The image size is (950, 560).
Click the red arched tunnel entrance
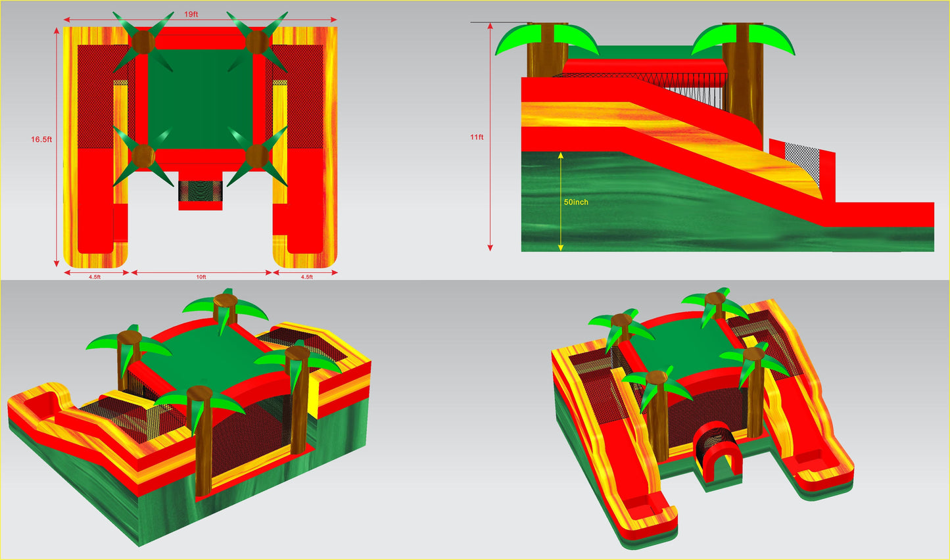717,454
